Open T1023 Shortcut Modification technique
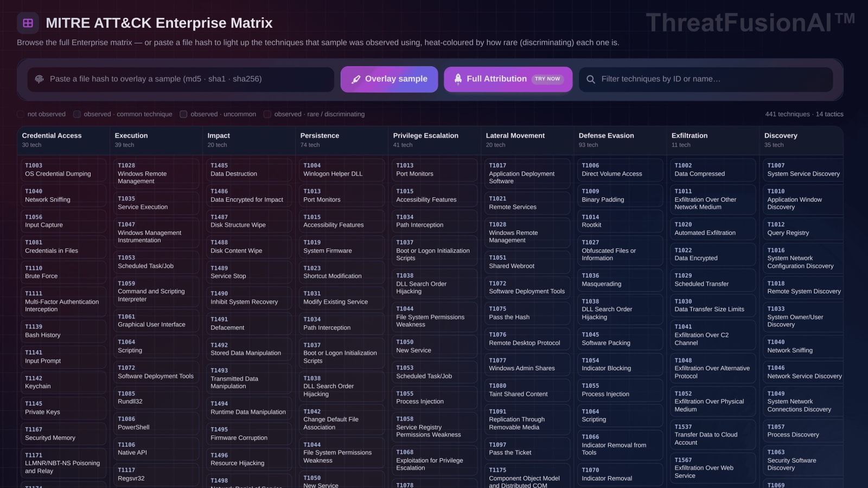 (x=342, y=272)
